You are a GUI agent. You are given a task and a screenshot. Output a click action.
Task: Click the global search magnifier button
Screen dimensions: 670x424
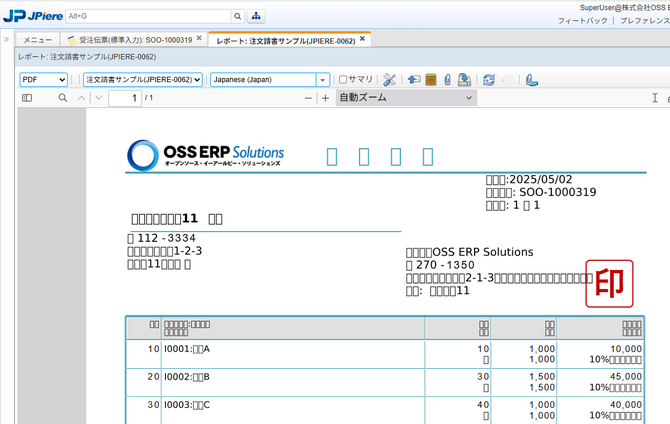[x=238, y=16]
